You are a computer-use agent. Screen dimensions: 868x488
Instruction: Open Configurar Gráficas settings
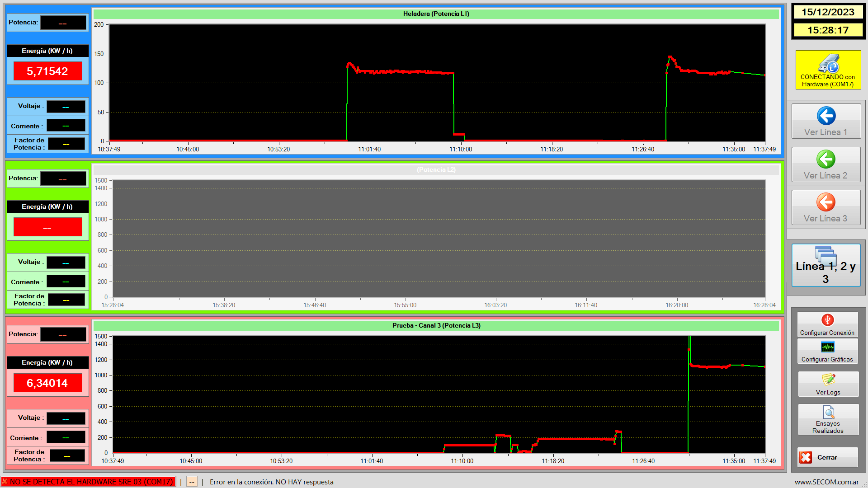[827, 352]
